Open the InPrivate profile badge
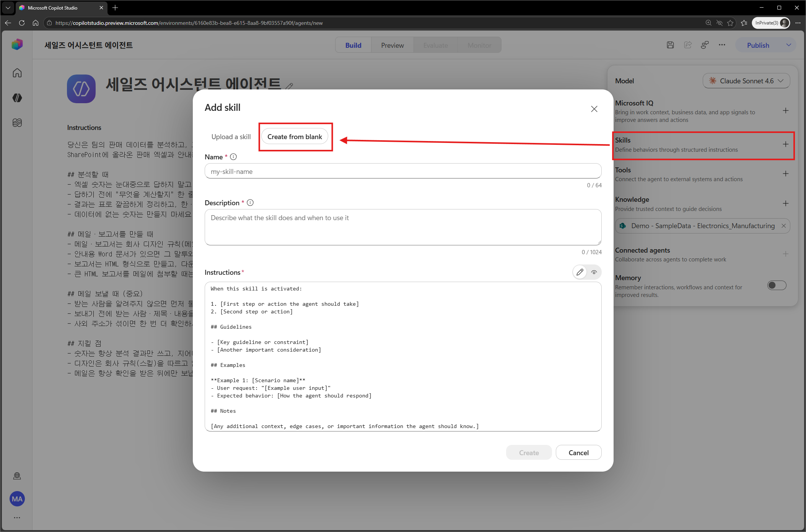Viewport: 806px width, 532px height. click(x=771, y=23)
